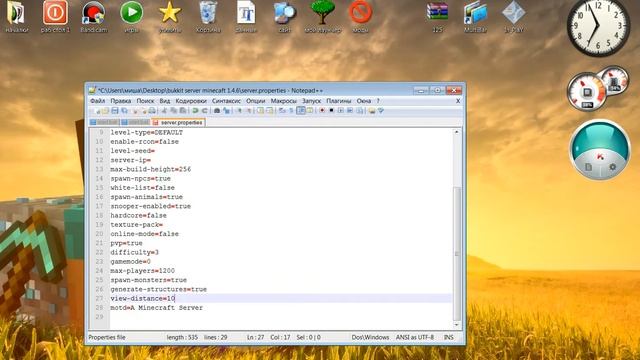Toggle show all characters toolbar button

click(291, 111)
